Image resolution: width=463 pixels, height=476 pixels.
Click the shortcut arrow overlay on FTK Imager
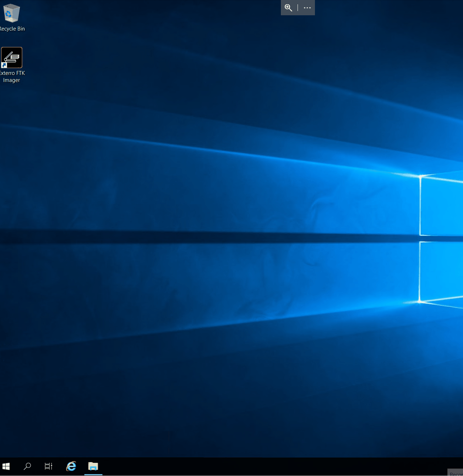4,65
